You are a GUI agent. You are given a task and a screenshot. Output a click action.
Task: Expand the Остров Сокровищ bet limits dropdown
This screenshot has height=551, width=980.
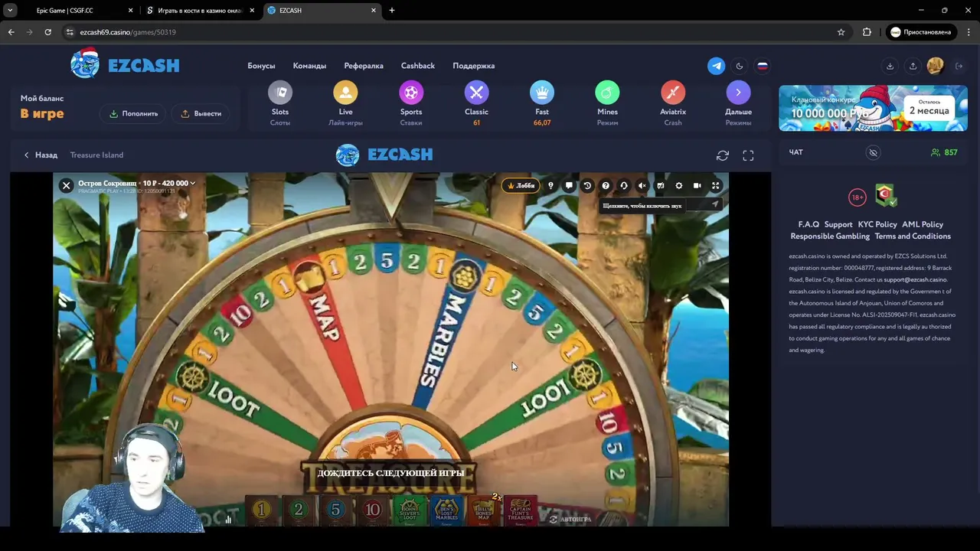(136, 183)
